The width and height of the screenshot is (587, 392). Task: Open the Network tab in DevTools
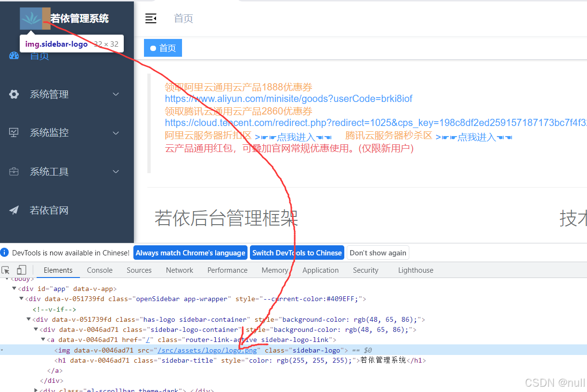click(x=179, y=270)
